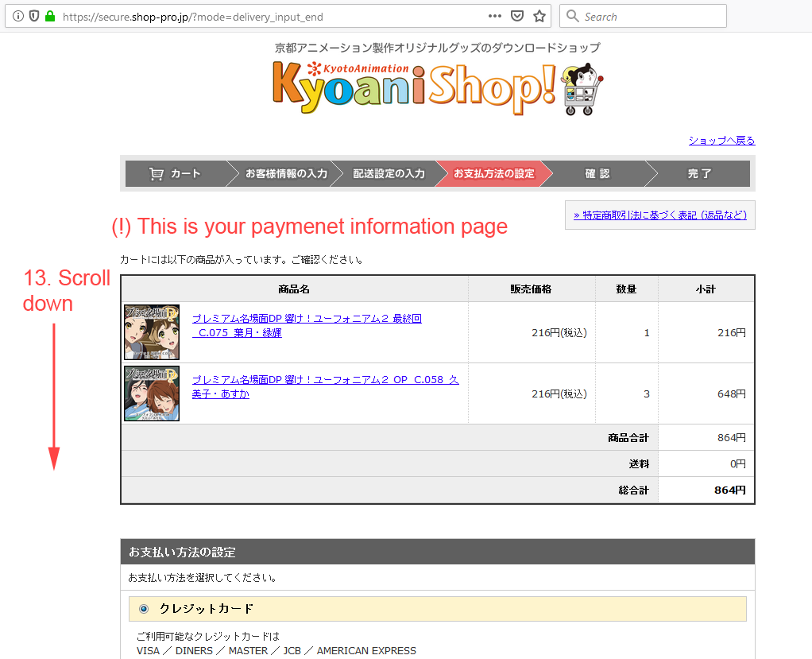Open the tracking protection shield icon

(34, 17)
